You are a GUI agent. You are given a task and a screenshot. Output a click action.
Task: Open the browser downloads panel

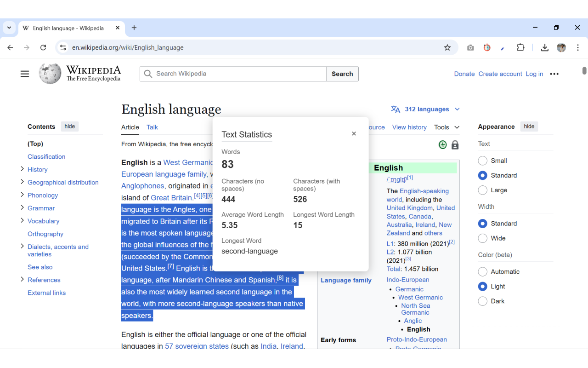[545, 47]
